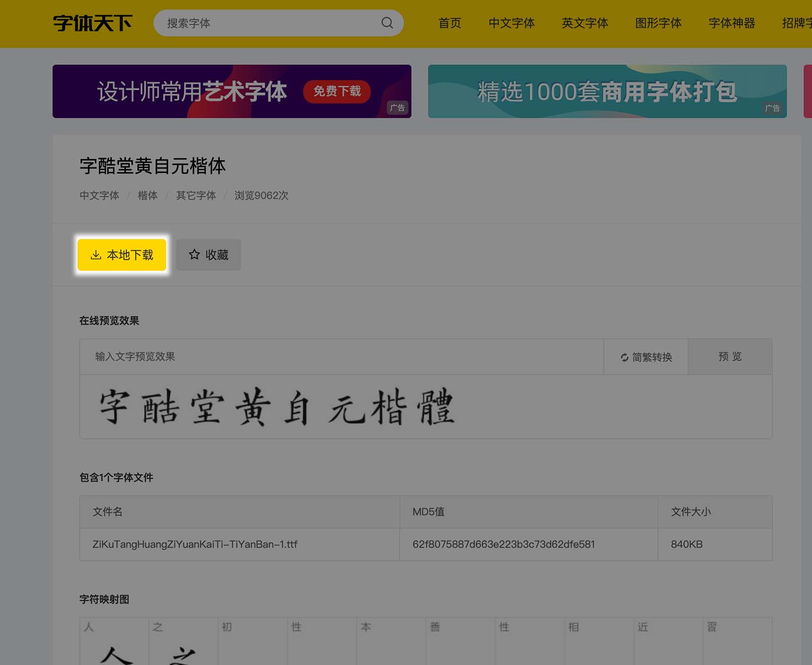Switch to the 首页 tab
Image resolution: width=812 pixels, height=665 pixels.
pos(449,23)
